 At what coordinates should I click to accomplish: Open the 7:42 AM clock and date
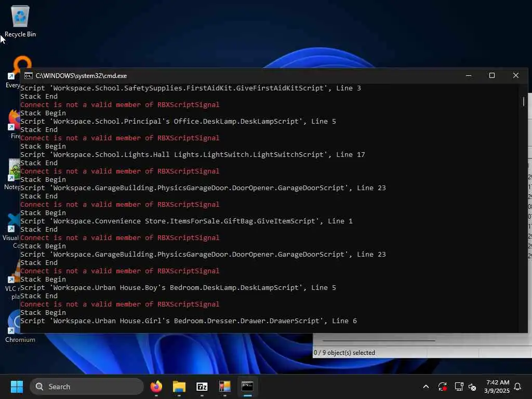497,387
